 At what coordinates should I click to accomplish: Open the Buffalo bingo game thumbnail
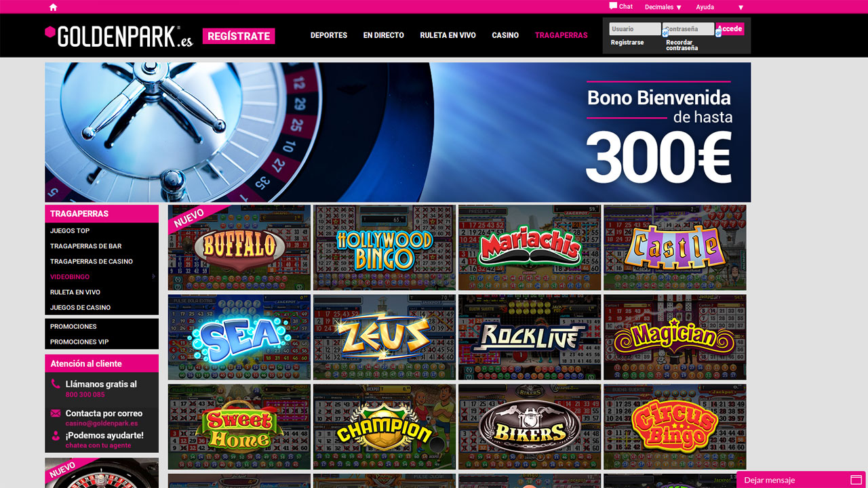pos(239,247)
